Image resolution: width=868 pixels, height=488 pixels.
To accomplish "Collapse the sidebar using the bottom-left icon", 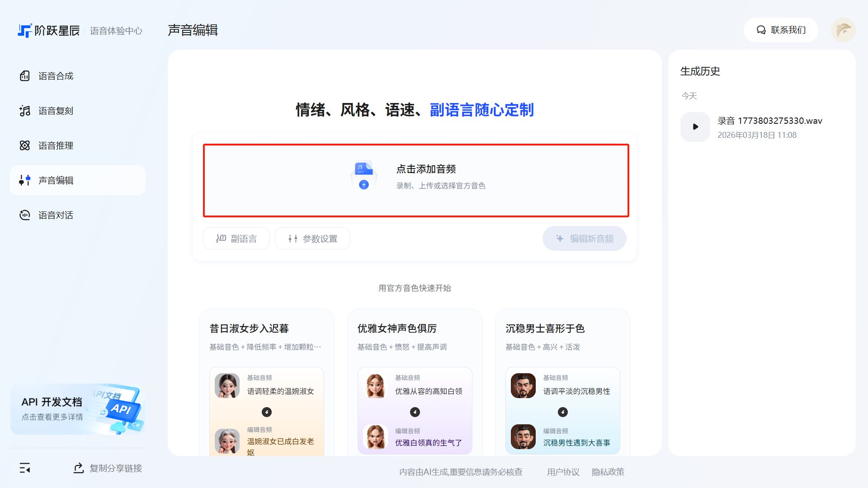I will click(x=25, y=468).
